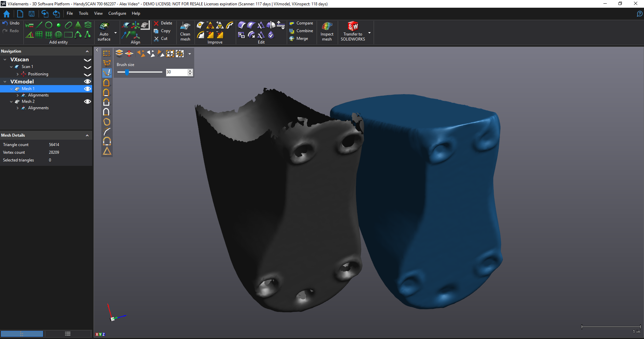Click the Brush size slider handle
The width and height of the screenshot is (644, 339).
click(x=127, y=72)
